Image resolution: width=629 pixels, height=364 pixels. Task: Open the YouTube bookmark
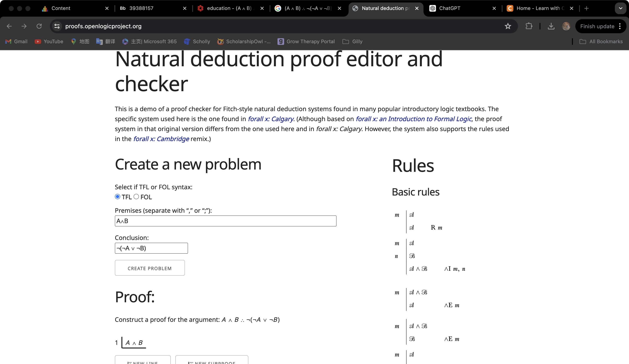click(49, 41)
